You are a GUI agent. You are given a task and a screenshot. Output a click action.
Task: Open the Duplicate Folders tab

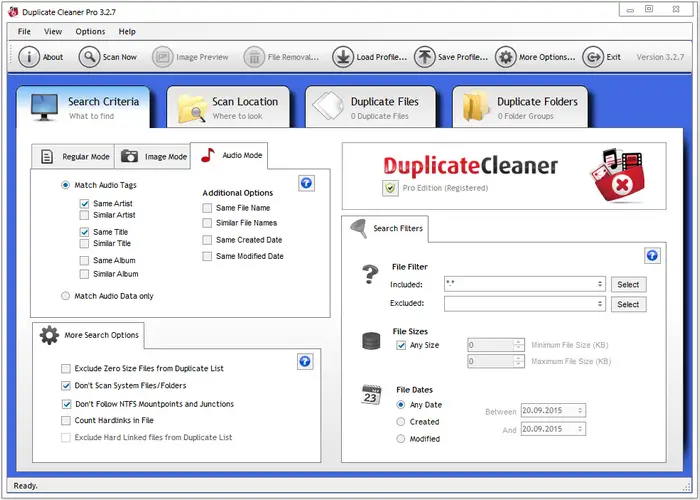520,107
